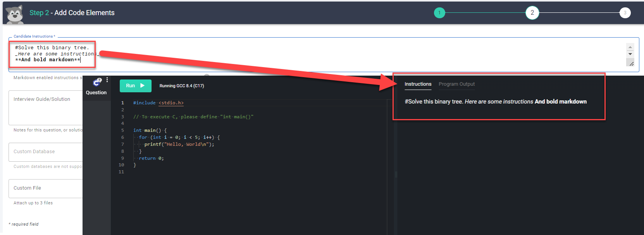Image resolution: width=644 pixels, height=235 pixels.
Task: Select the step 2 circle in stepper
Action: (x=532, y=13)
